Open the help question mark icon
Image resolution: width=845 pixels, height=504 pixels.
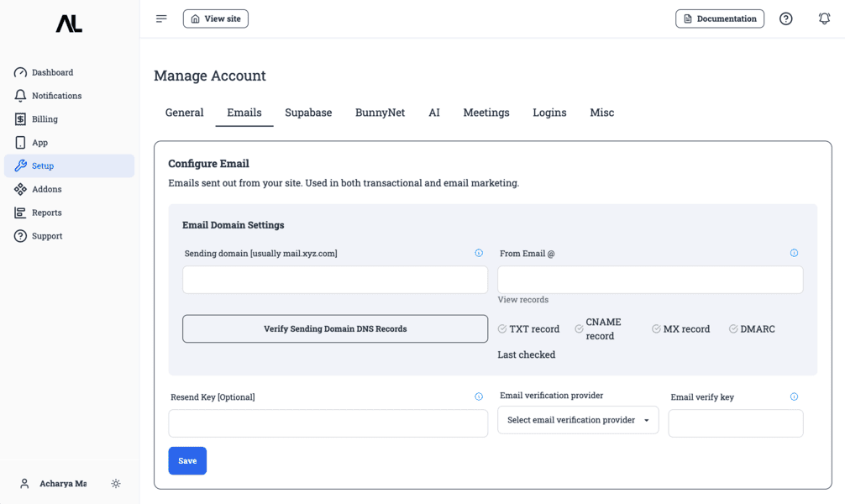tap(785, 18)
